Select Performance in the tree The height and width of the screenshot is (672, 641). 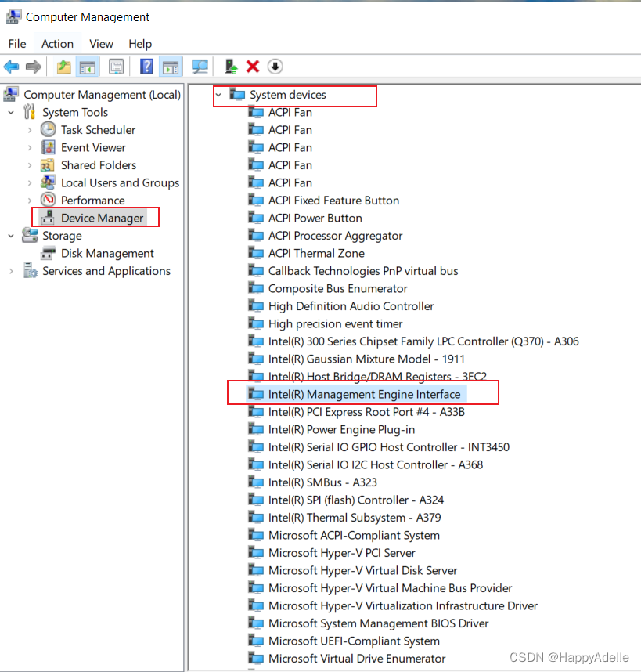(x=93, y=201)
